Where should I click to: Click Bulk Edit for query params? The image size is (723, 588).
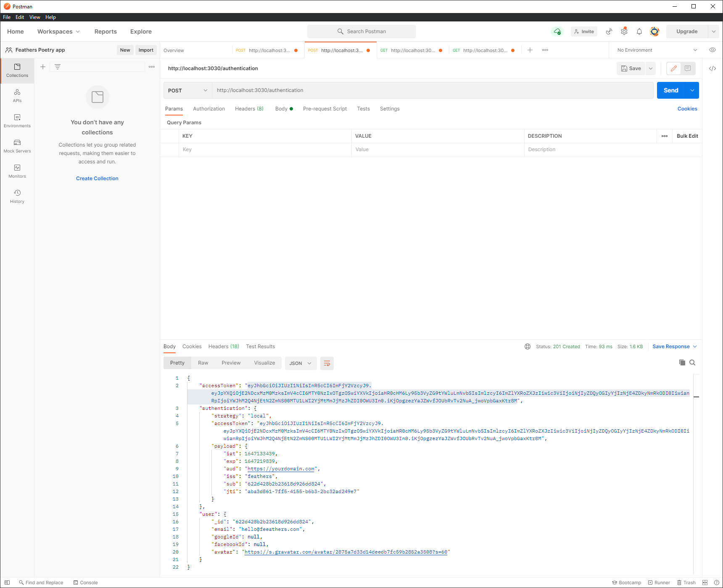click(687, 136)
